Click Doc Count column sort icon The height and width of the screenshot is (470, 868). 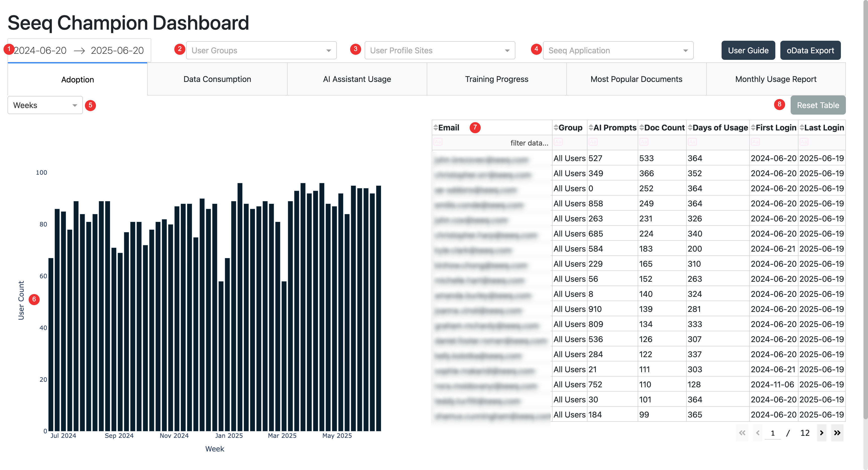pos(641,127)
